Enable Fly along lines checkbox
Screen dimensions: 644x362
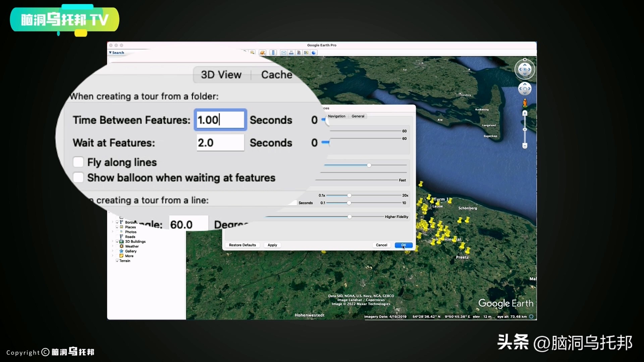[x=78, y=162]
